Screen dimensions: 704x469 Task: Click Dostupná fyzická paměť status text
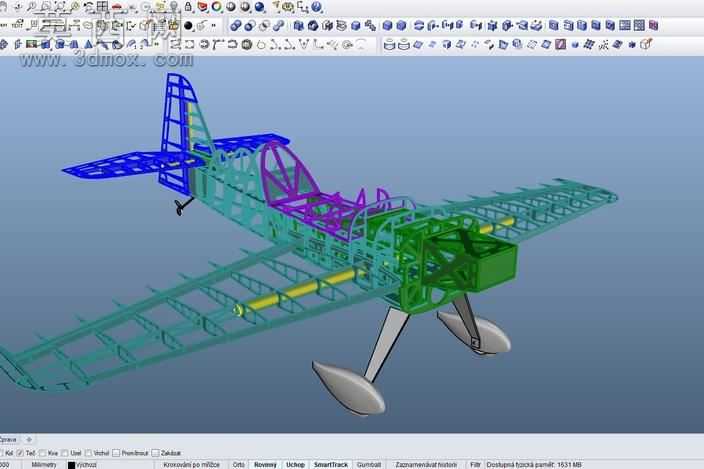(x=534, y=465)
